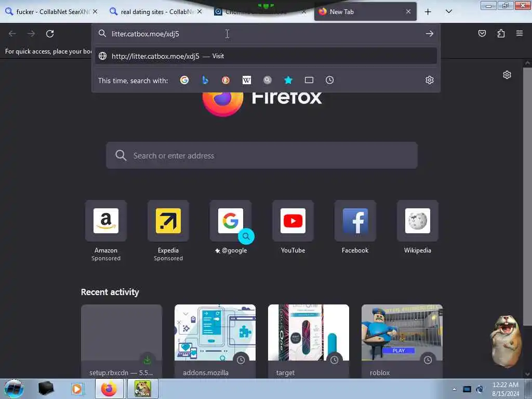Open Firefox from the taskbar
Viewport: 532px width, 399px height.
click(x=109, y=389)
